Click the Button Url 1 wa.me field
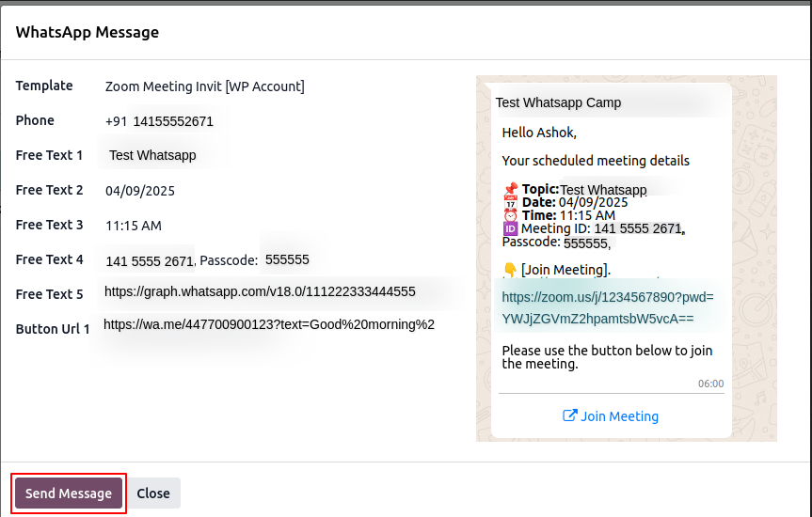The image size is (812, 517). pos(269,324)
